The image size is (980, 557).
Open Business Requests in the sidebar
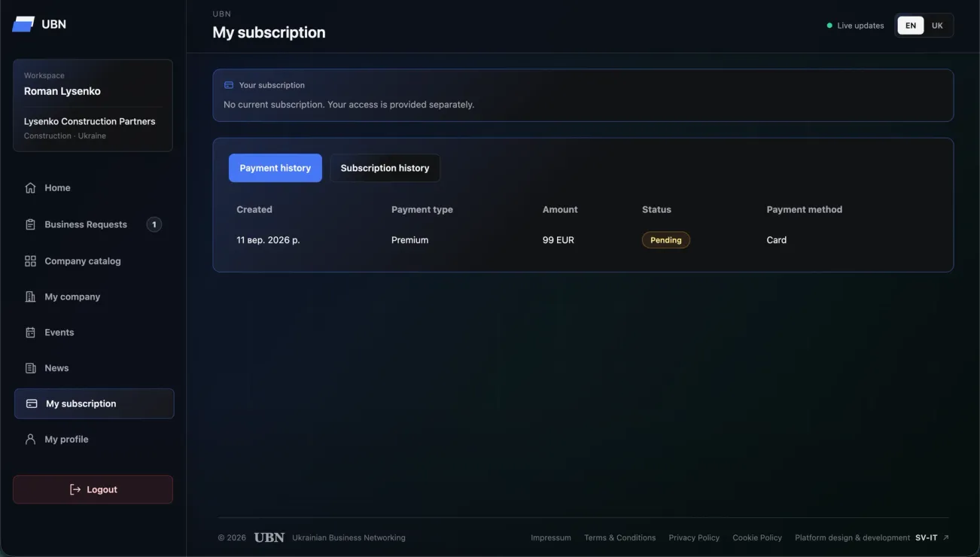point(94,224)
